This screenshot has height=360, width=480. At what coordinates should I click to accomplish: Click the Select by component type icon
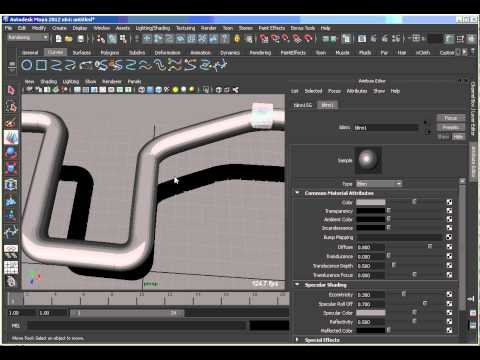(x=123, y=39)
